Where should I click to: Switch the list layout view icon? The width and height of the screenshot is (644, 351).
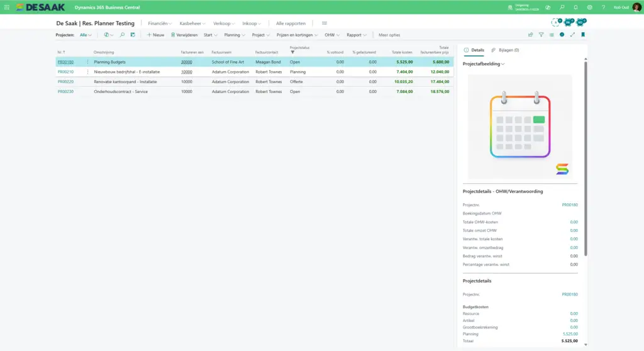[x=552, y=35]
